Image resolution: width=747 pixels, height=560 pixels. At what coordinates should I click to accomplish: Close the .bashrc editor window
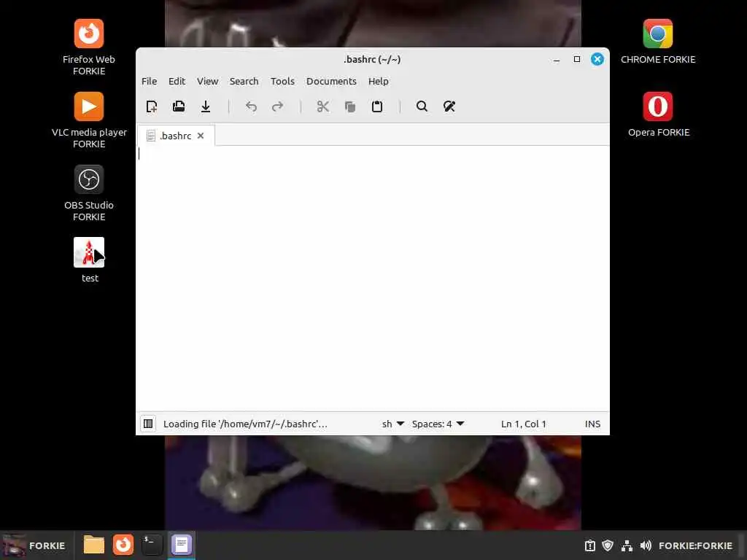tap(597, 60)
